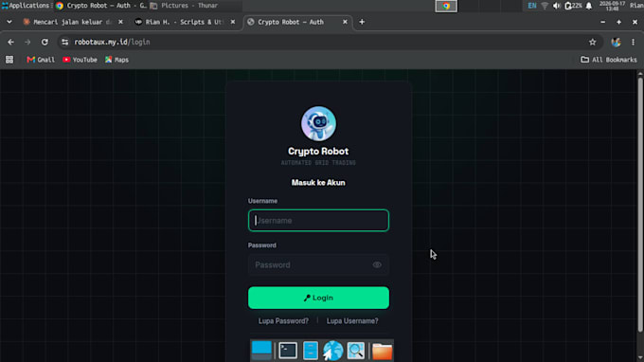Open the All Bookmarks folder
This screenshot has height=362, width=644.
pos(609,60)
